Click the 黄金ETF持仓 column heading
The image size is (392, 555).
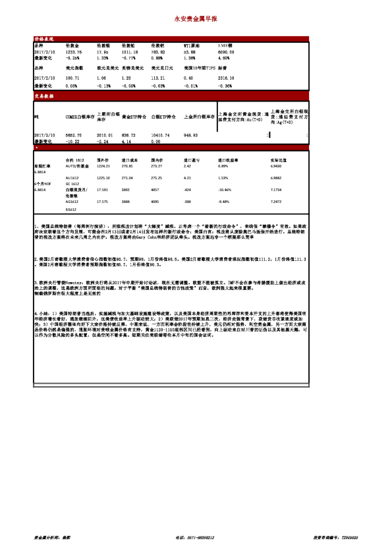pos(134,117)
